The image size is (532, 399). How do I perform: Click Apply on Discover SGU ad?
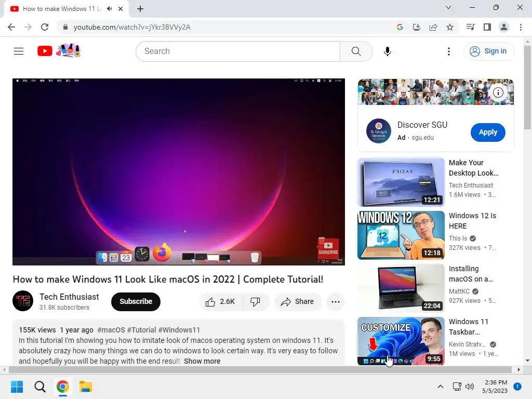coord(488,132)
